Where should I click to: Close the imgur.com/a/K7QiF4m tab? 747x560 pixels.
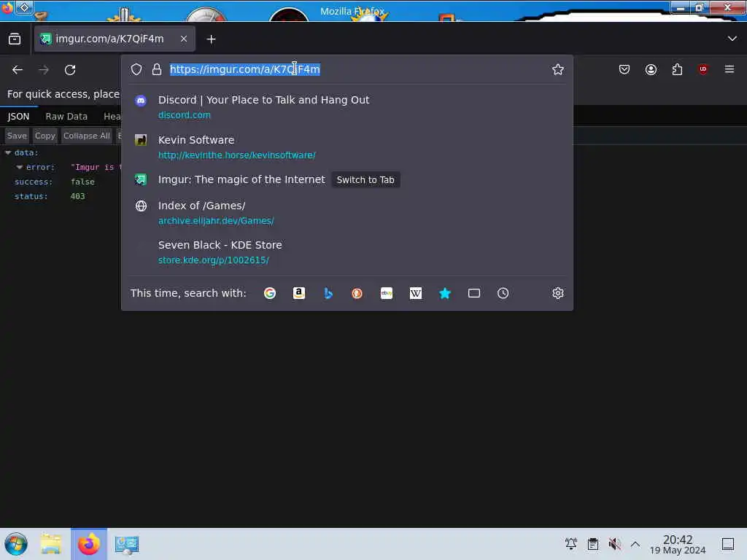183,39
